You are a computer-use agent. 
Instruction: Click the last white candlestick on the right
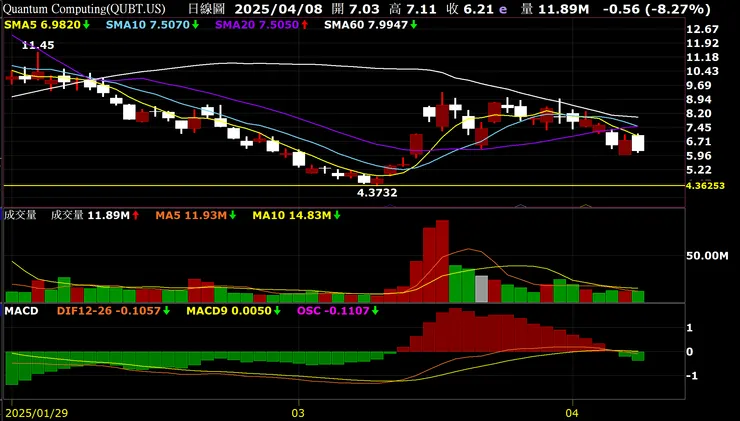point(638,143)
